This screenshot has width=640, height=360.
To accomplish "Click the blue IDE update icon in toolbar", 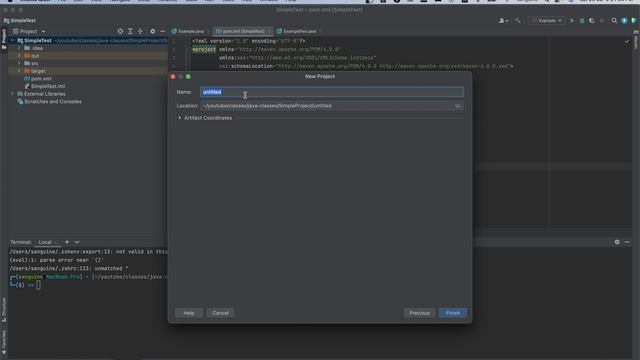I will [x=624, y=20].
